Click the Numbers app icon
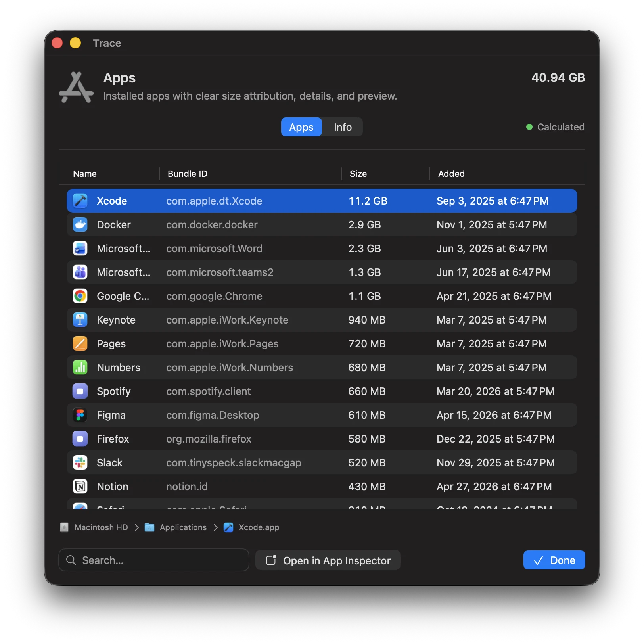 coord(80,368)
